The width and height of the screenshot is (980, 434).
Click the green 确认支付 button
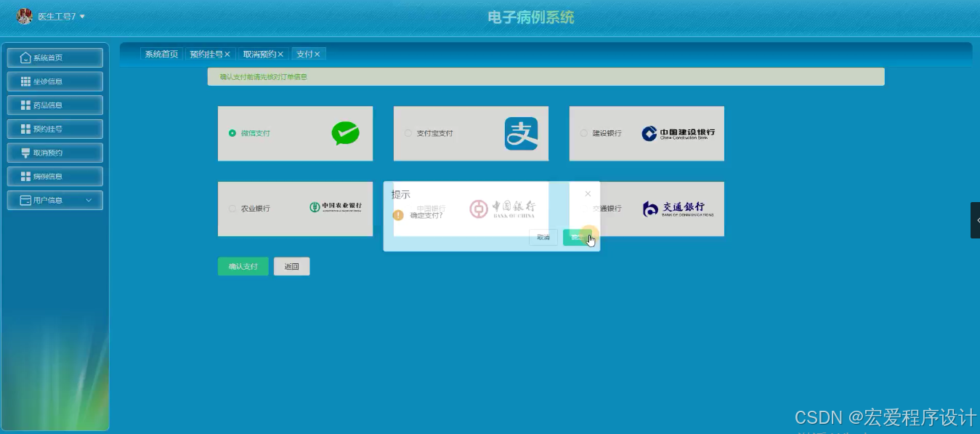point(243,266)
